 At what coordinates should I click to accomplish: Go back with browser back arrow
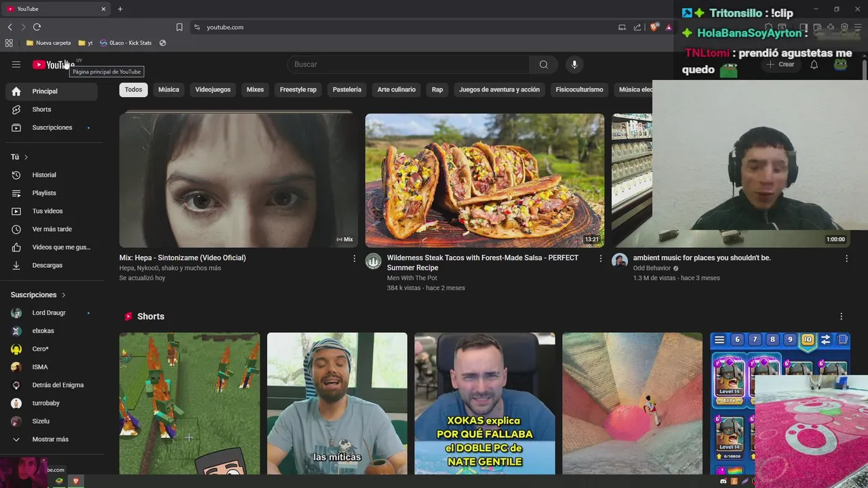tap(9, 27)
